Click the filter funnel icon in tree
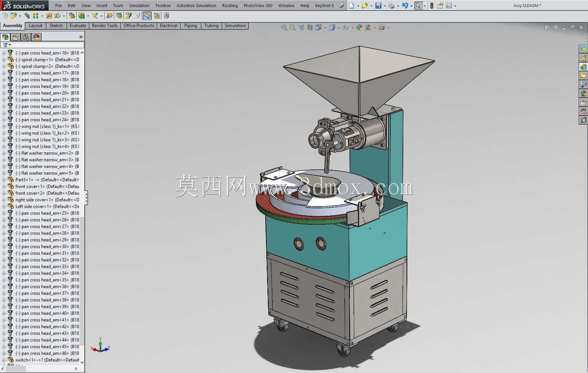The width and height of the screenshot is (588, 373). pyautogui.click(x=5, y=45)
